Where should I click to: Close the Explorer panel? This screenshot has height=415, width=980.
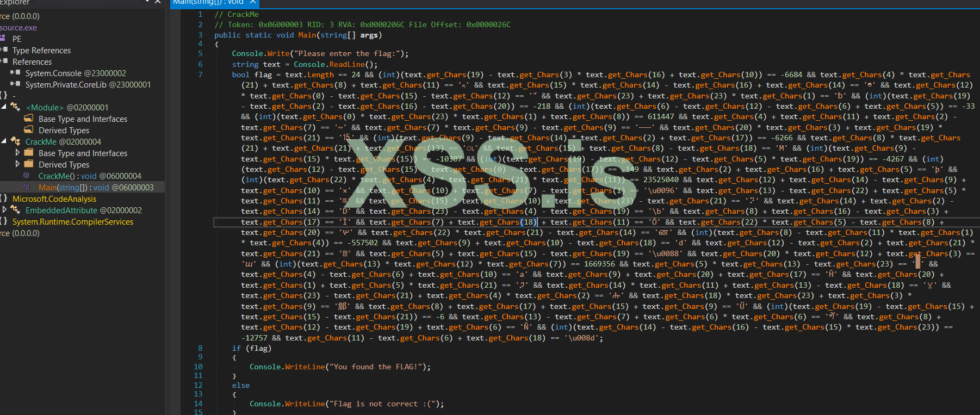[158, 2]
